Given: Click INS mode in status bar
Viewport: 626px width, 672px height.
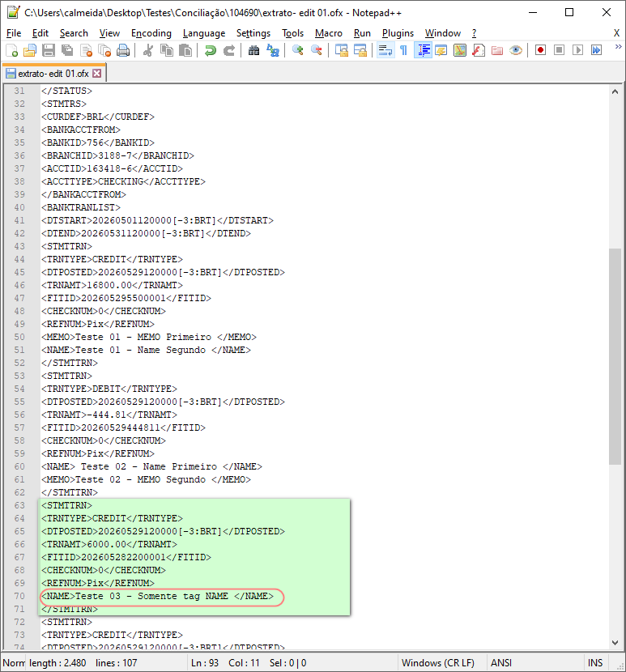Looking at the screenshot, I should [x=595, y=662].
